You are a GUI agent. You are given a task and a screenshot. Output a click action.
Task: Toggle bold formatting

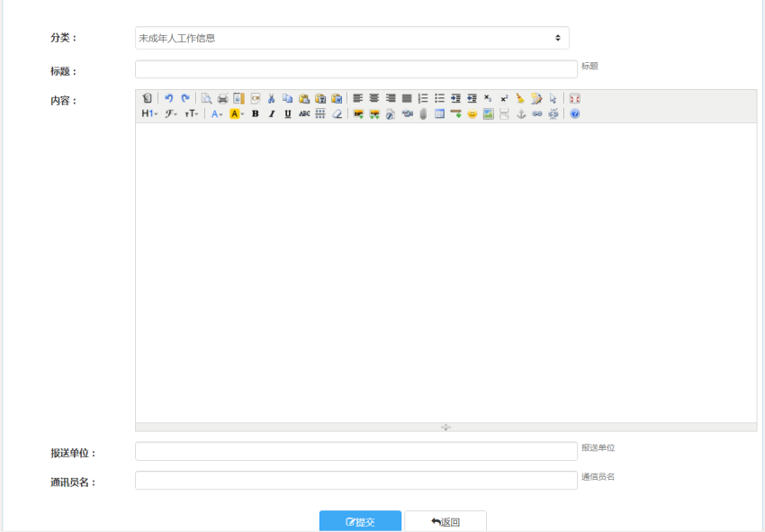256,113
